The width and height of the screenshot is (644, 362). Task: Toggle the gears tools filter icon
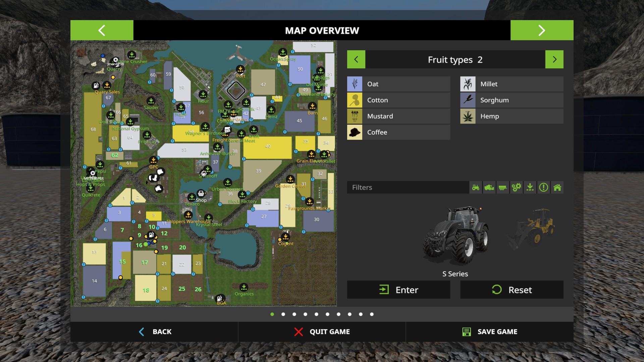point(516,187)
